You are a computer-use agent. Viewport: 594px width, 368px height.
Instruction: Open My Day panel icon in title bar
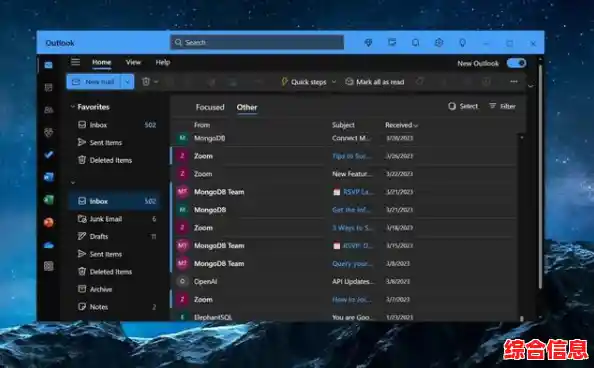pos(392,42)
